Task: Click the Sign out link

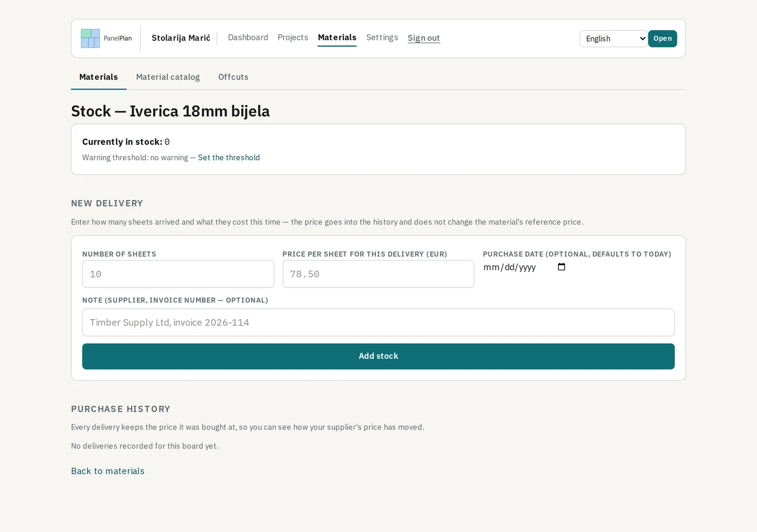Action: [x=424, y=38]
